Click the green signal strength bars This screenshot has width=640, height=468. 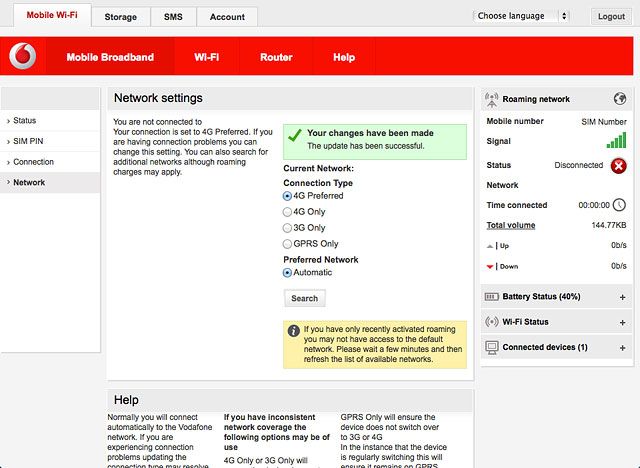click(616, 140)
